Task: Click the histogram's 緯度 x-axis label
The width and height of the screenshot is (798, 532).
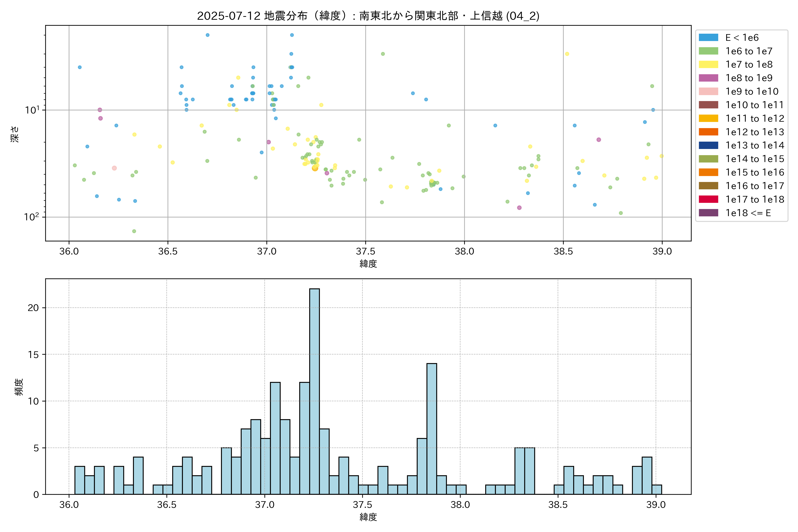Action: point(368,517)
